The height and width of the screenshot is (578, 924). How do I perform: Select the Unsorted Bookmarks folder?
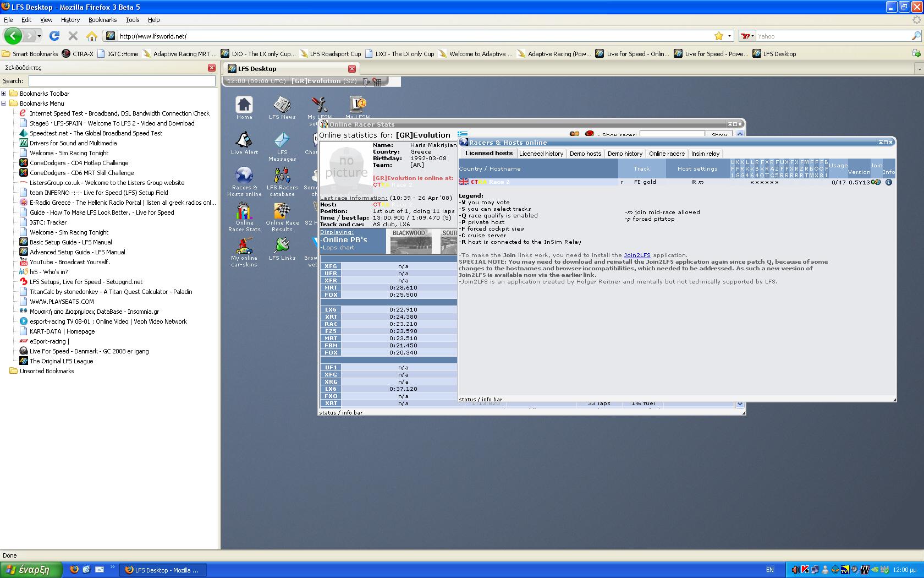(42, 371)
